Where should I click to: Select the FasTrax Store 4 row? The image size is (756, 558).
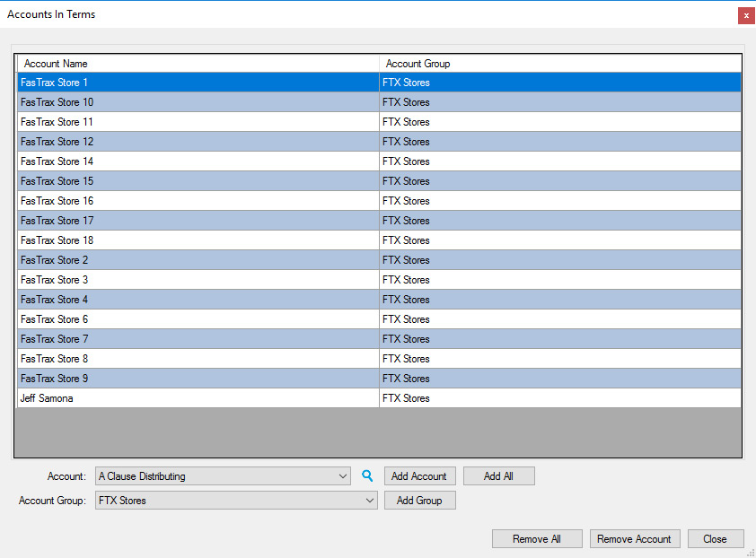tap(380, 300)
